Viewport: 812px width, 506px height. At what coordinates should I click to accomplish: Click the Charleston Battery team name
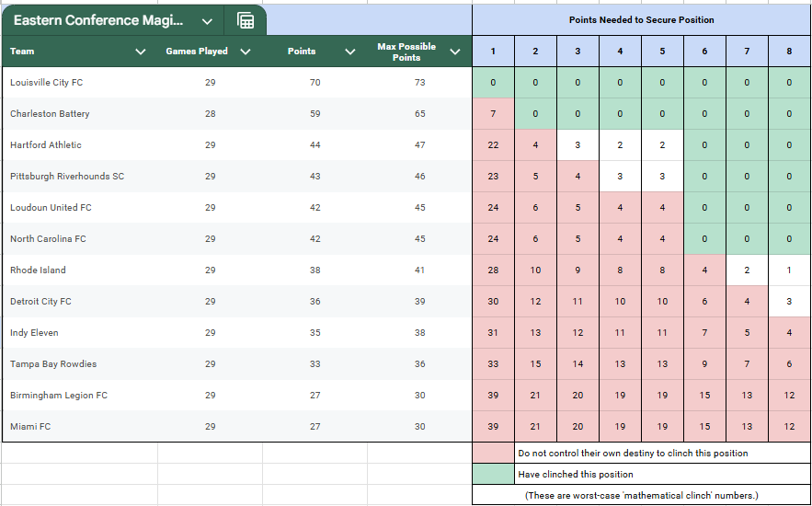pyautogui.click(x=50, y=114)
